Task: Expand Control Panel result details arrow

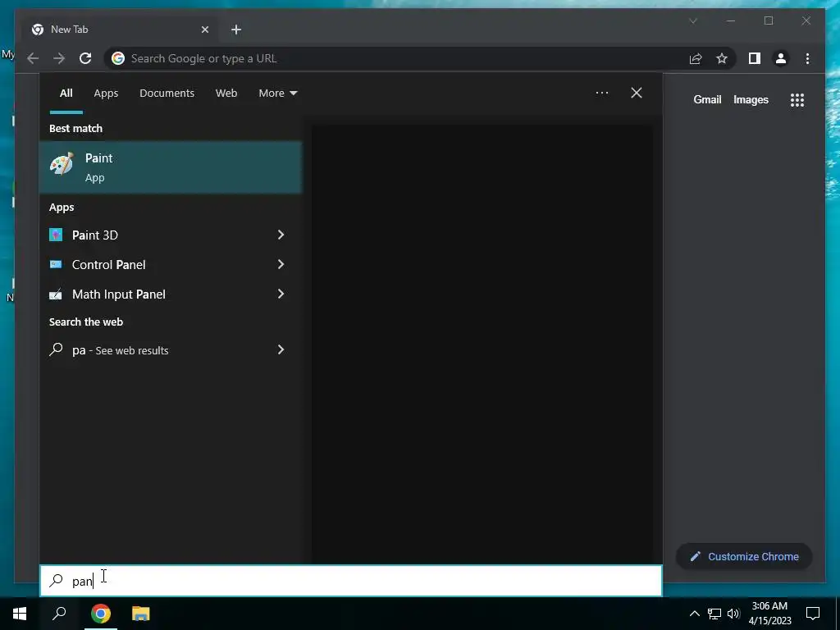Action: pos(281,265)
